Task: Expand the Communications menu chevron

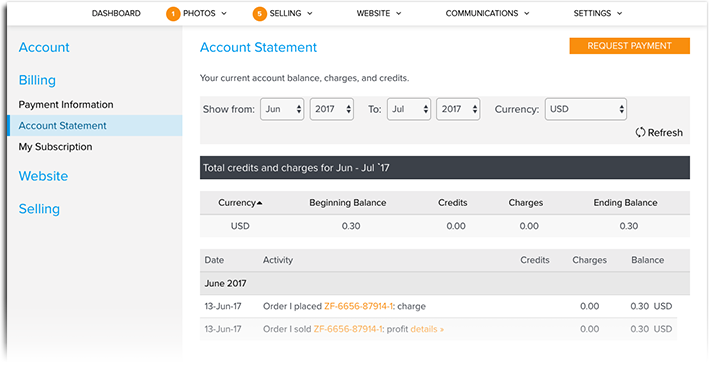Action: [x=527, y=14]
